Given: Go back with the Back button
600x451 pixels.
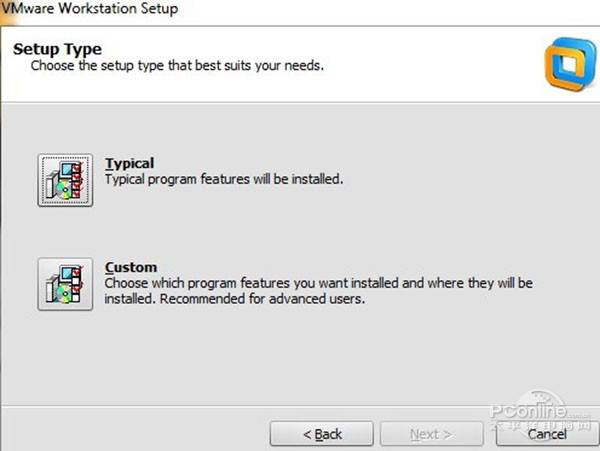Looking at the screenshot, I should pos(322,434).
